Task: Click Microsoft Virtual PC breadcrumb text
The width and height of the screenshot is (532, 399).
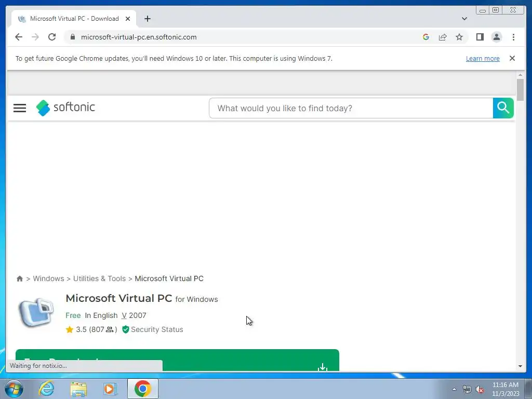Action: 169,278
